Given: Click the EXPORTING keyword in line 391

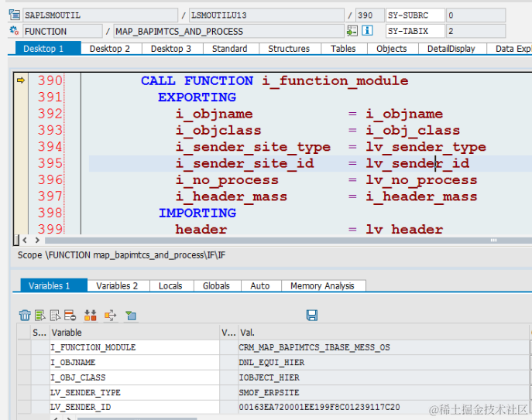Looking at the screenshot, I should (197, 97).
